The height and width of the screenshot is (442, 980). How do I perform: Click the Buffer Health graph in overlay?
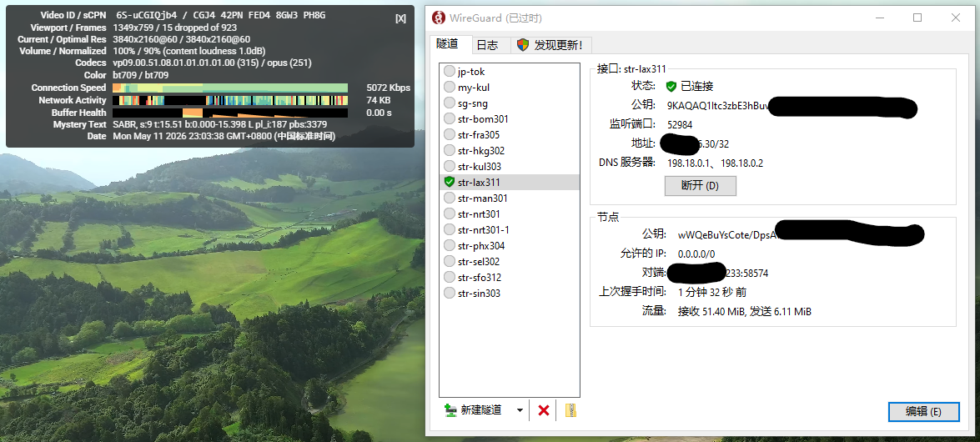pos(230,113)
